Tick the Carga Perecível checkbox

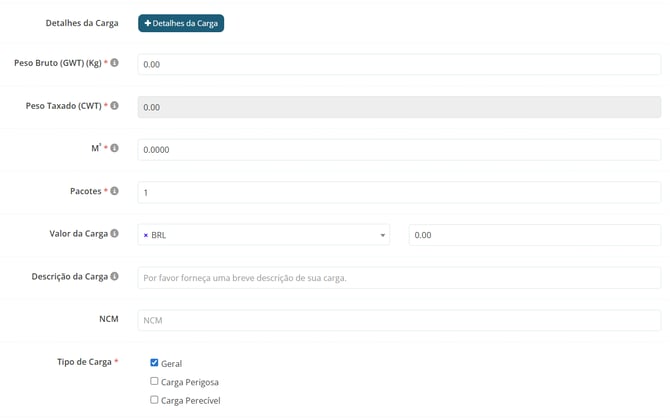coord(154,400)
